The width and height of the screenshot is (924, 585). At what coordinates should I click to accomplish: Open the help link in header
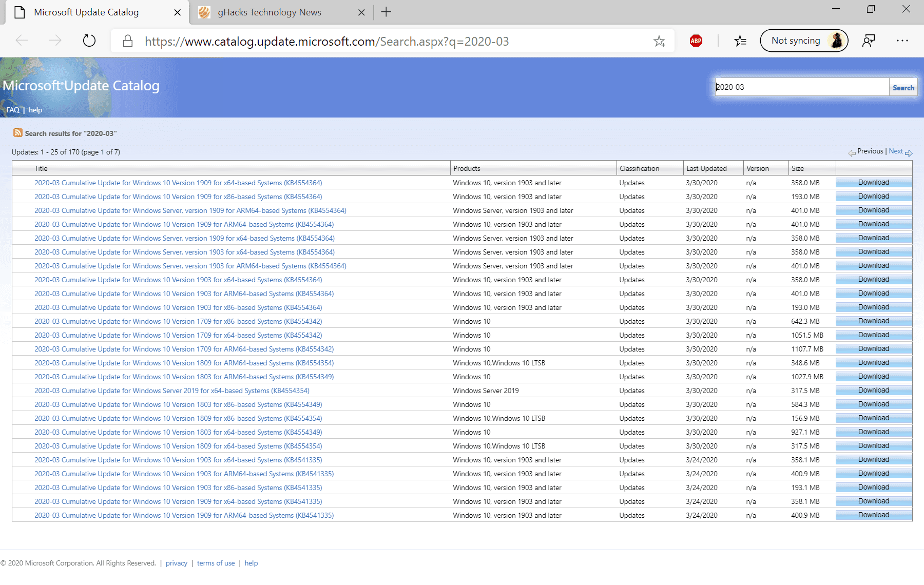(x=35, y=110)
